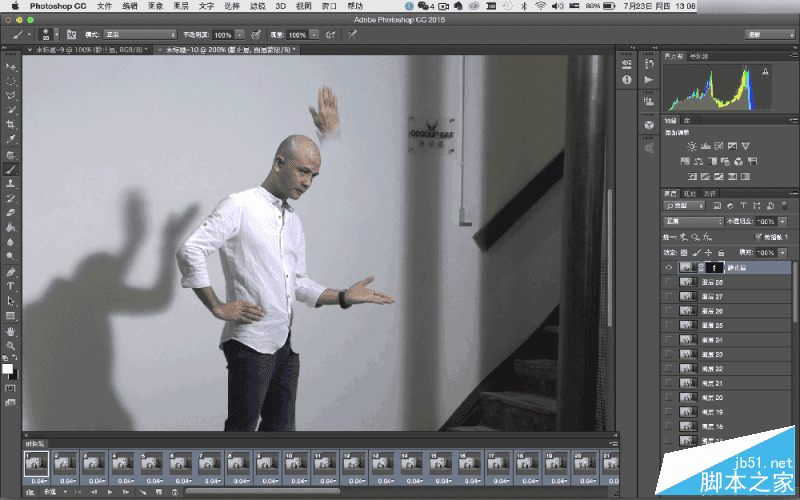Switch to the Channels tab beside Layers
This screenshot has height=500, width=800.
click(x=690, y=194)
